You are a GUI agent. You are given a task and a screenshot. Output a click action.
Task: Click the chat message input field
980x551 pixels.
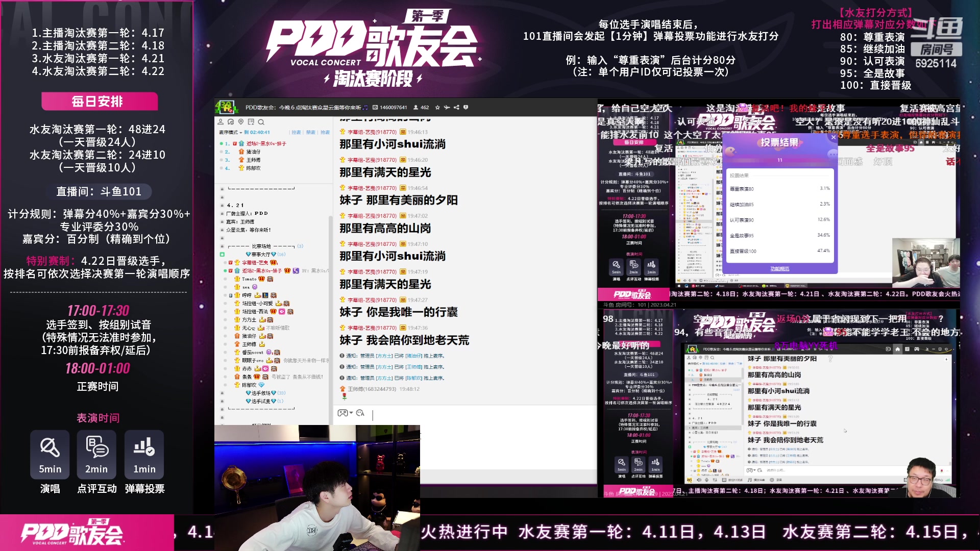coord(482,415)
